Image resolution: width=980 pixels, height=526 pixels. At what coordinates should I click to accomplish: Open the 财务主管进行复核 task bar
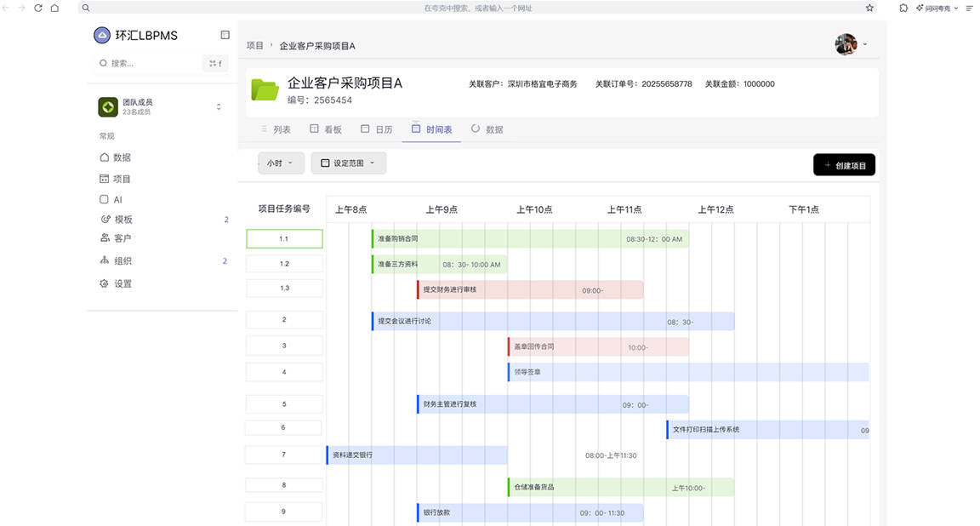click(552, 404)
